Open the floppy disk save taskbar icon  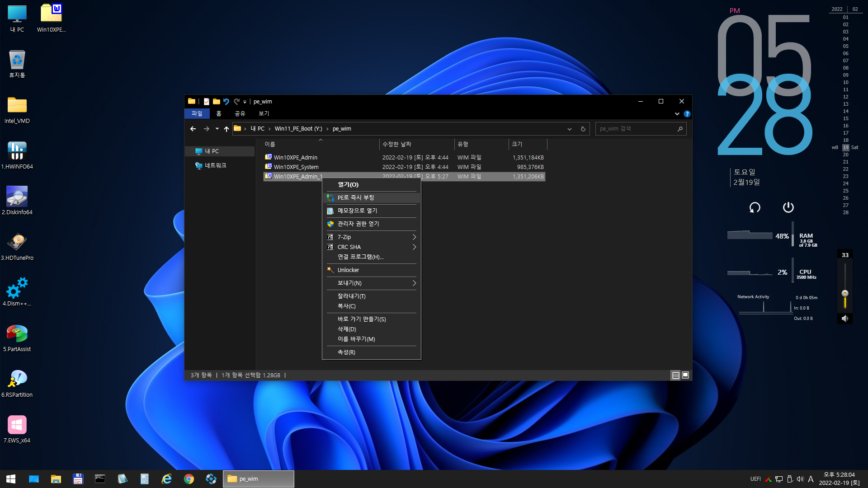coord(78,479)
